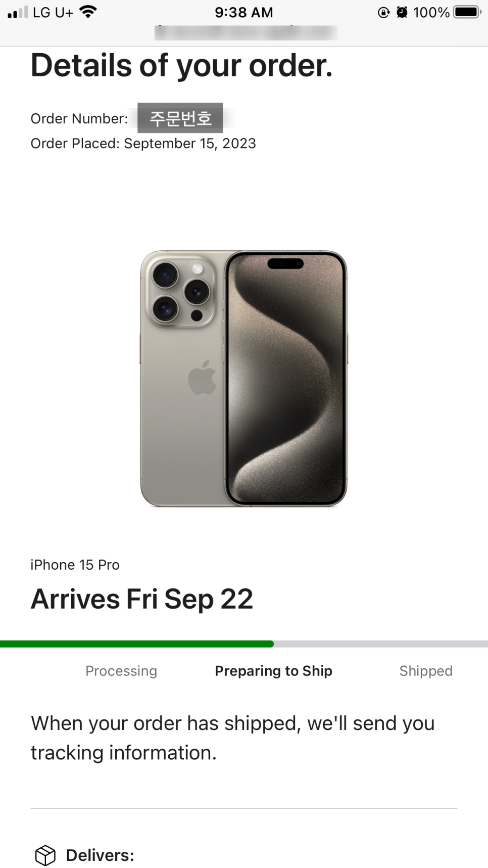Tap the iPhone 15 Pro product image
Viewport: 488px width, 868px height.
pyautogui.click(x=243, y=378)
